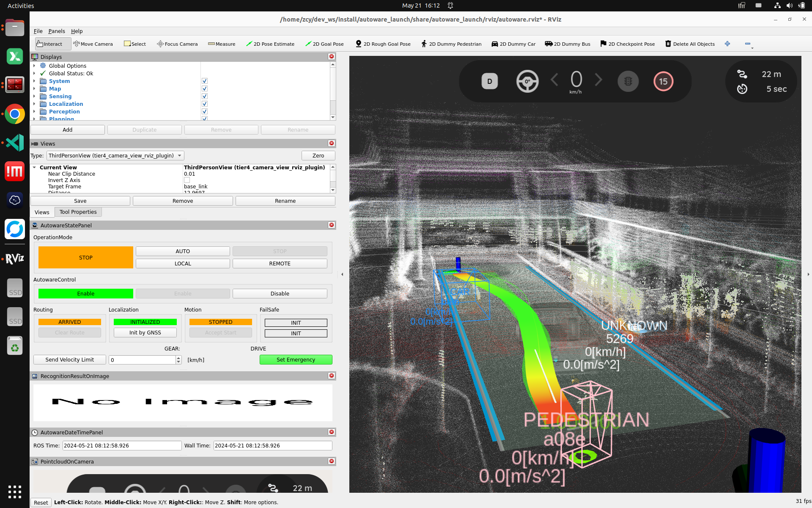Click the blue plus add-tool icon
812x508 pixels.
tap(727, 44)
